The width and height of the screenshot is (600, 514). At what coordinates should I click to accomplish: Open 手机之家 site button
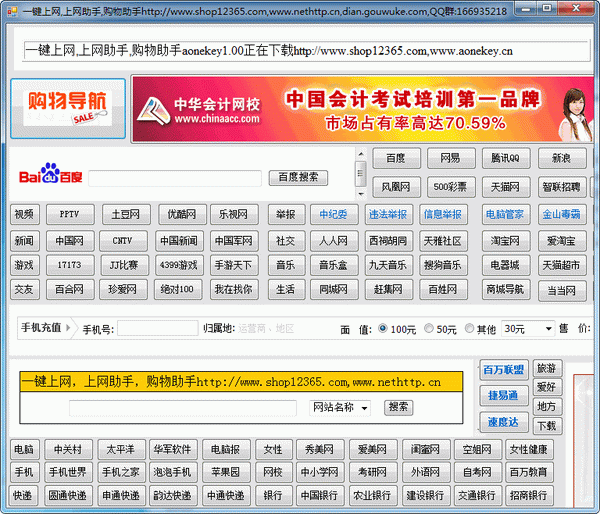[121, 472]
